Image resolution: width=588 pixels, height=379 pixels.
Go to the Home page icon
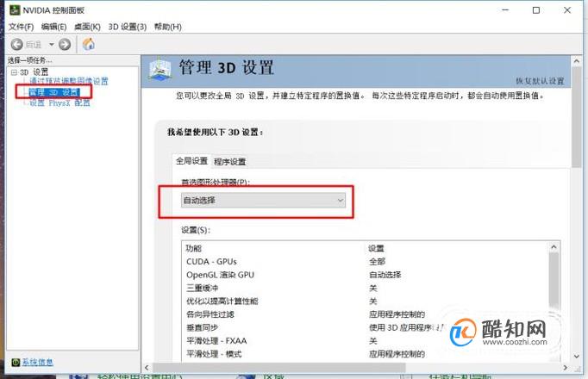point(89,44)
